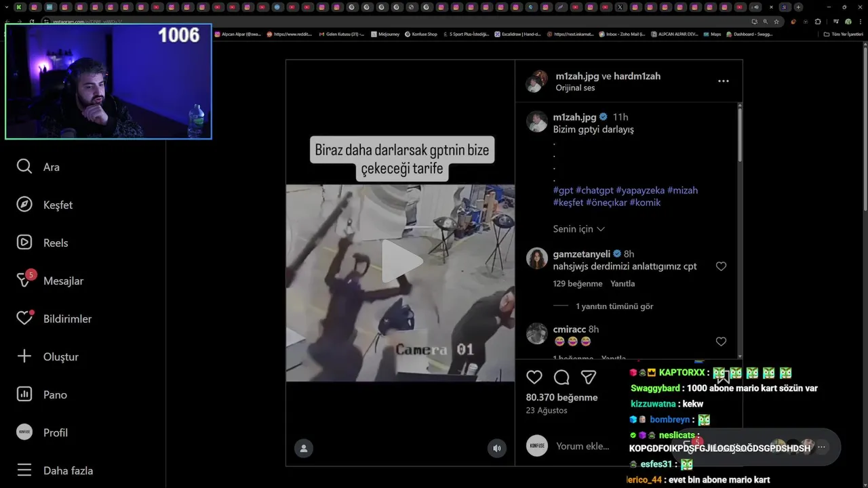Screen dimensions: 868x488
Task: Open #mizah hashtag
Action: [682, 190]
